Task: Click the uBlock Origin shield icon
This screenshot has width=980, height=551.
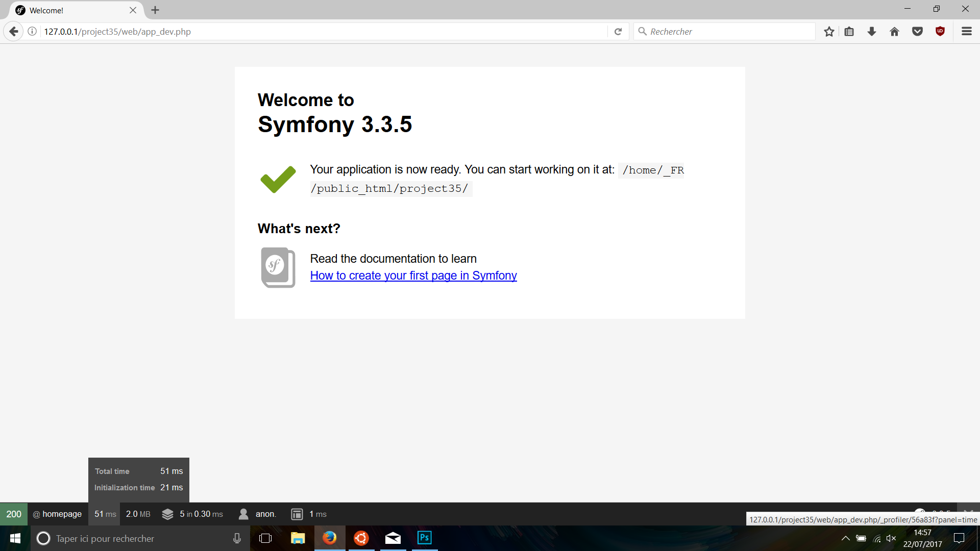Action: click(x=940, y=32)
